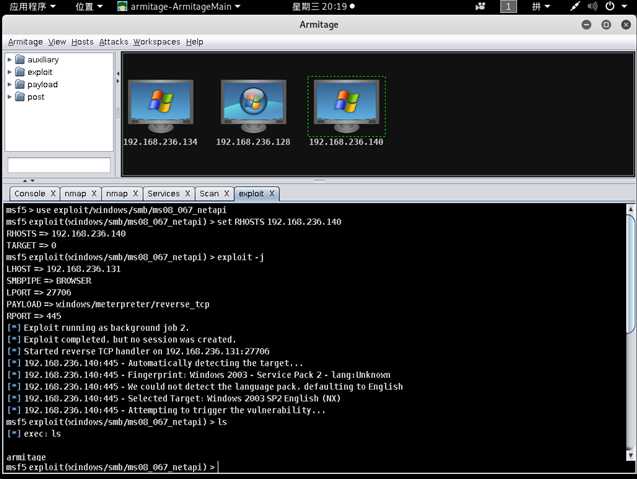Click the 'RPORT => 445' line
The width and height of the screenshot is (637, 479).
point(34,316)
